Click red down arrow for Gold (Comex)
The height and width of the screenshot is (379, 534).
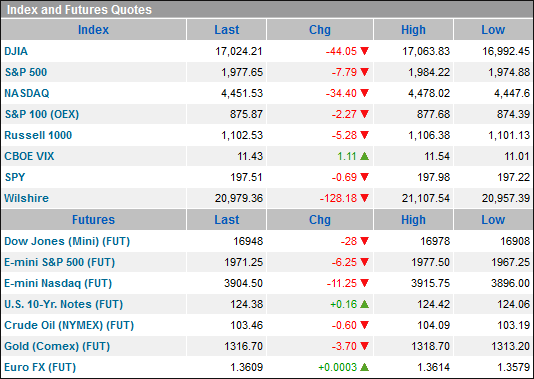pos(364,346)
